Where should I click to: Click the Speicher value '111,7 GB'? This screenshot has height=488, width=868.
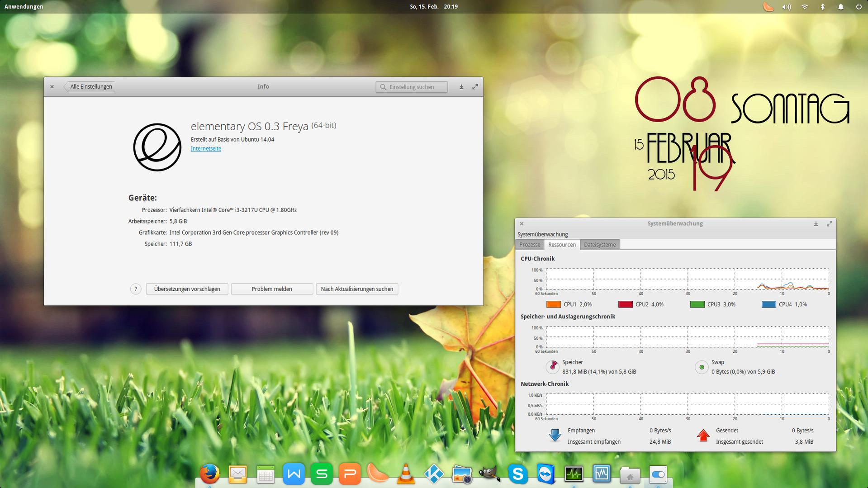point(180,244)
